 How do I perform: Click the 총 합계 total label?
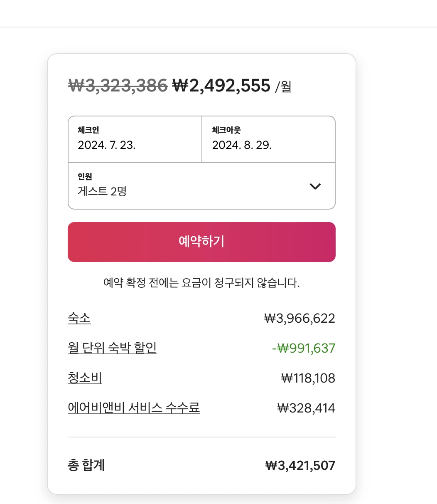86,465
